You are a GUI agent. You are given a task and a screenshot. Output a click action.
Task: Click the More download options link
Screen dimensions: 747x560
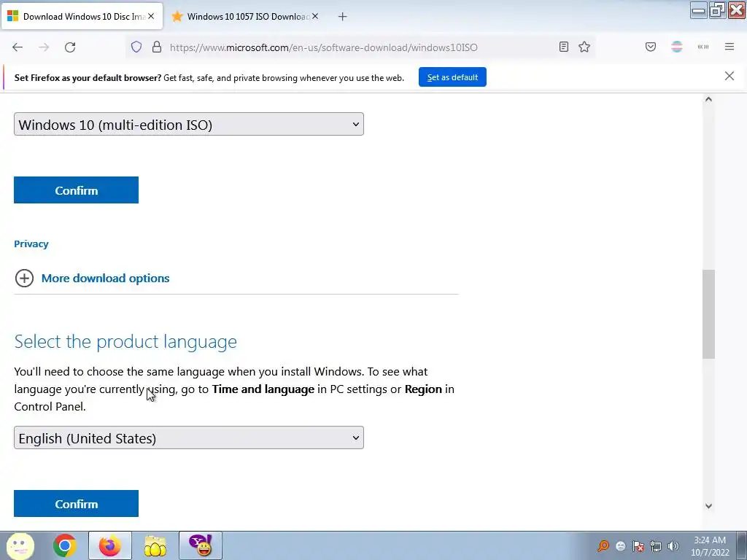pyautogui.click(x=105, y=278)
